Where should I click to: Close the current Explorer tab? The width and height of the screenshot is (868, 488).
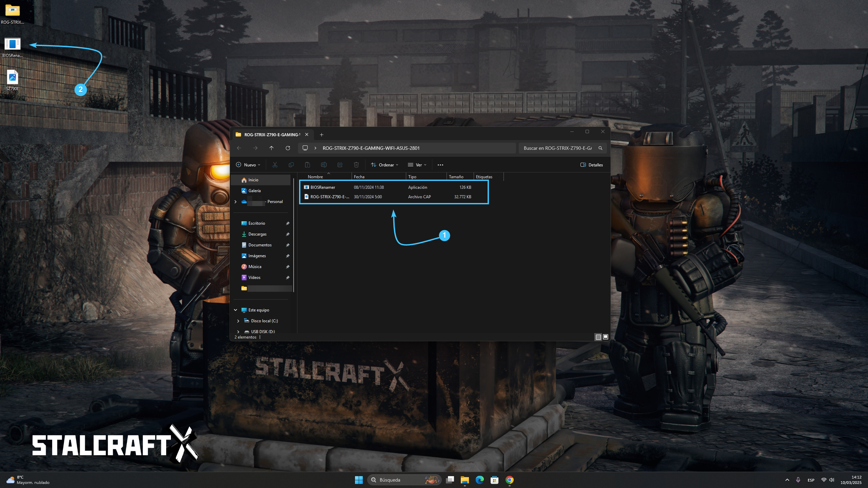coord(307,135)
